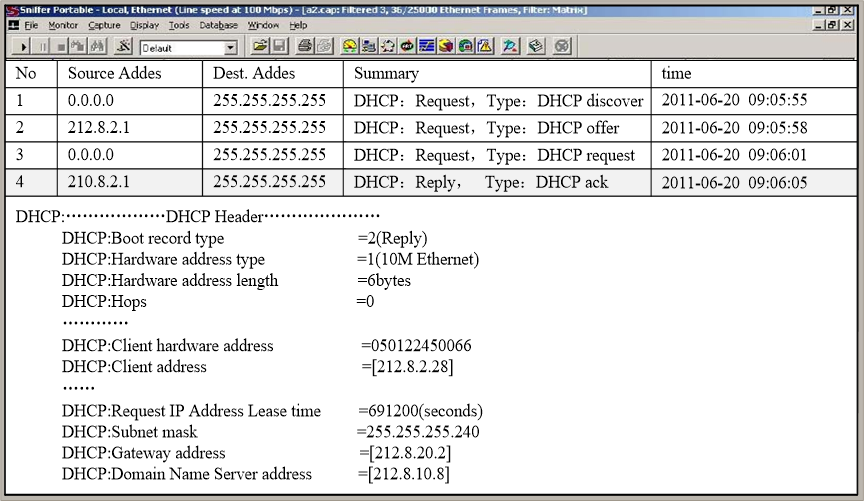
Task: Click the stop and display binoculars icon
Action: click(78, 47)
